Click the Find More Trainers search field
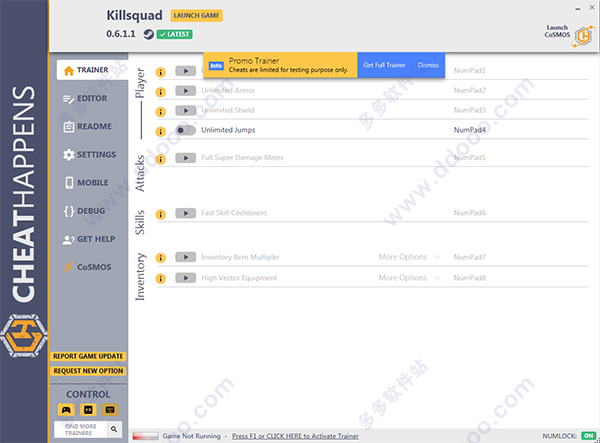 point(80,429)
